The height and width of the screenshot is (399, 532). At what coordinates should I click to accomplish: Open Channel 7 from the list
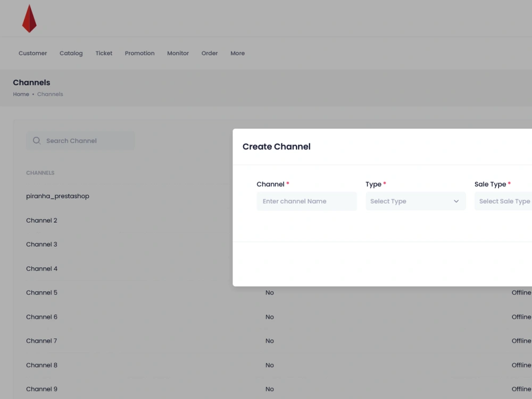[x=41, y=340]
